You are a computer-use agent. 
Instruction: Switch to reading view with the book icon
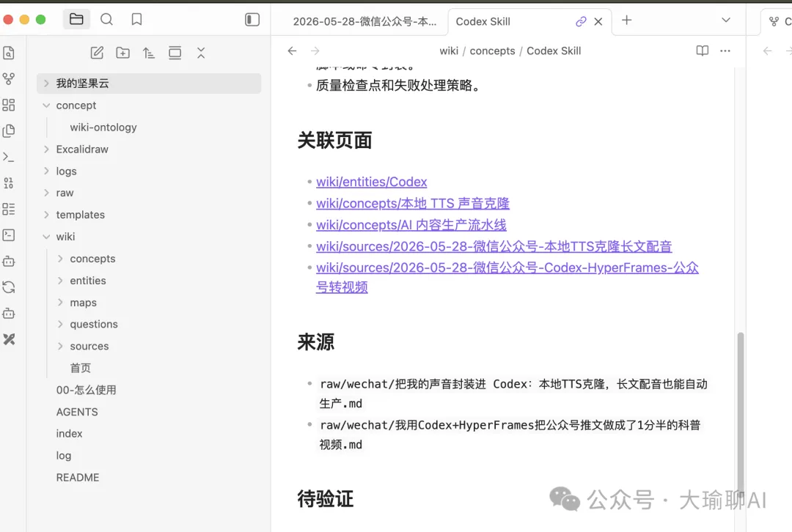pyautogui.click(x=702, y=51)
